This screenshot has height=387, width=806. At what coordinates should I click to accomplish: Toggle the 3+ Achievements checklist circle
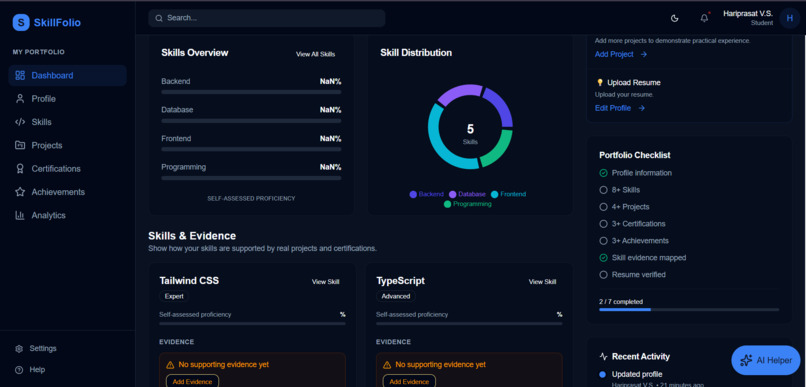pos(603,241)
